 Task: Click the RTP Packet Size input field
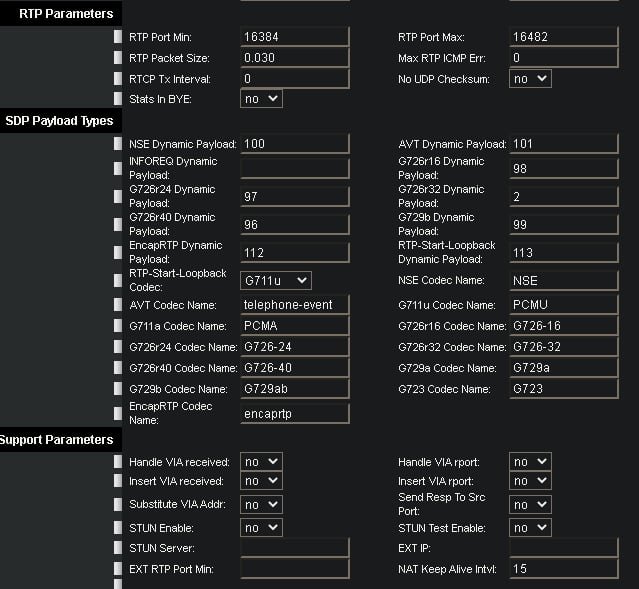pos(295,57)
